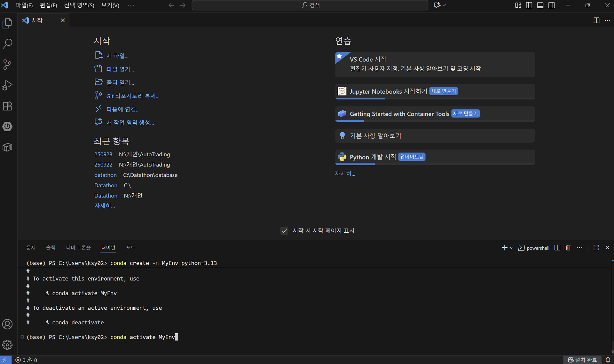Open the overflow menu in menu bar
614x364 pixels.
131,5
